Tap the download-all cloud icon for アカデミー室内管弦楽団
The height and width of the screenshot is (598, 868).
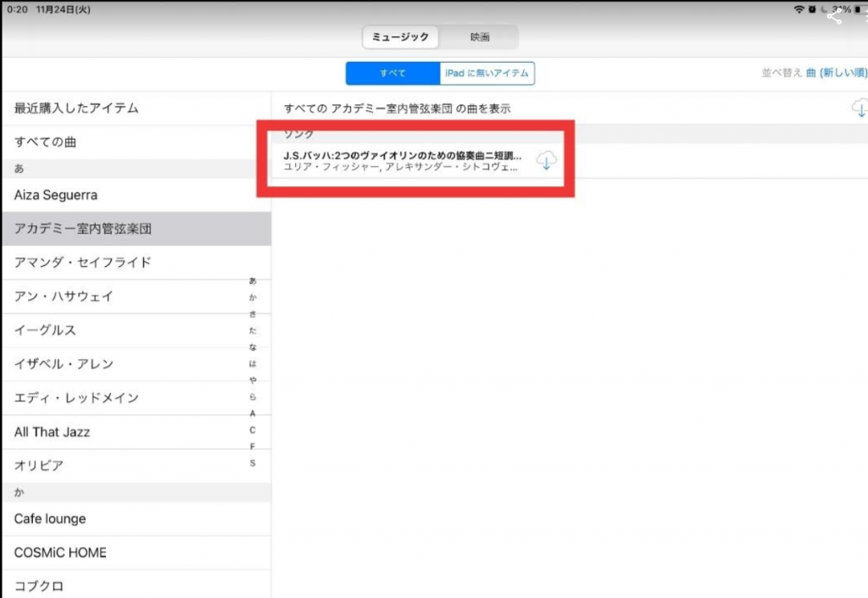[x=860, y=108]
